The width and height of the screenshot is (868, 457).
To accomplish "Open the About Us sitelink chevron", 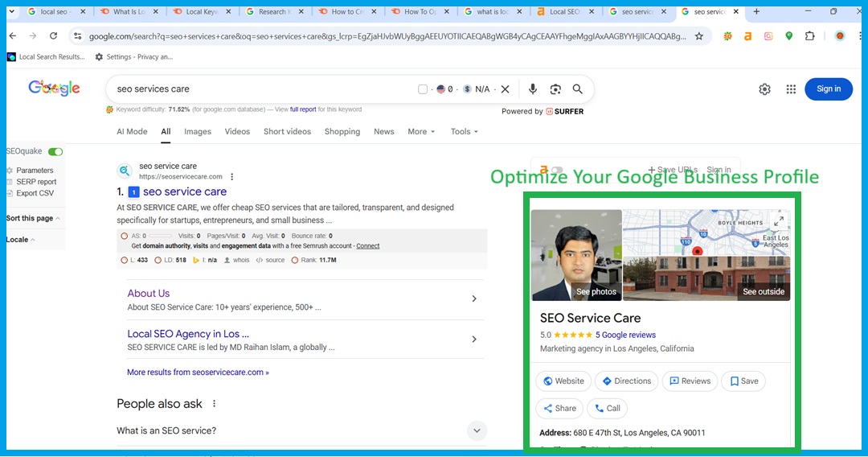I will tap(474, 298).
